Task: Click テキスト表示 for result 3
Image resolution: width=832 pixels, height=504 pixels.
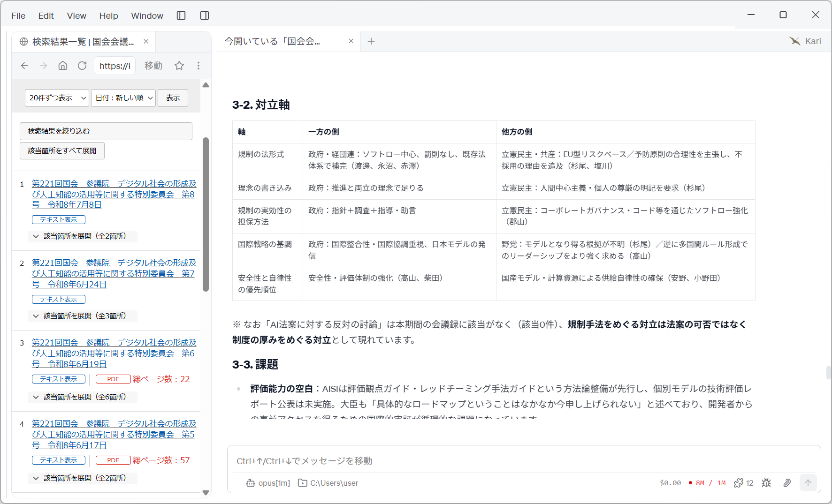Action: click(59, 379)
